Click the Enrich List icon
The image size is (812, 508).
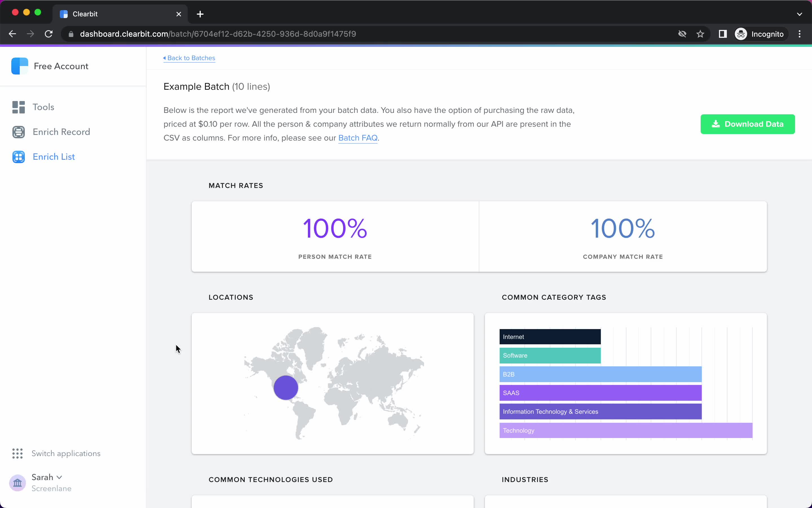tap(18, 157)
